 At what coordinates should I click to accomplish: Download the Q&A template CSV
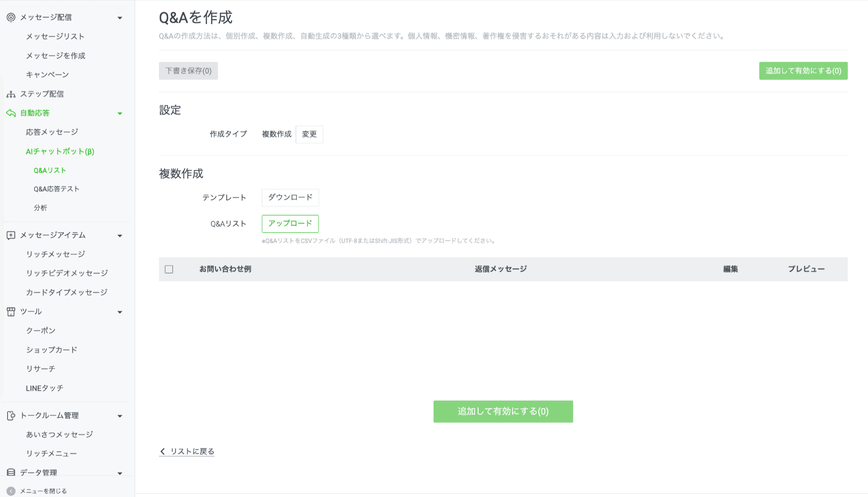(x=290, y=197)
